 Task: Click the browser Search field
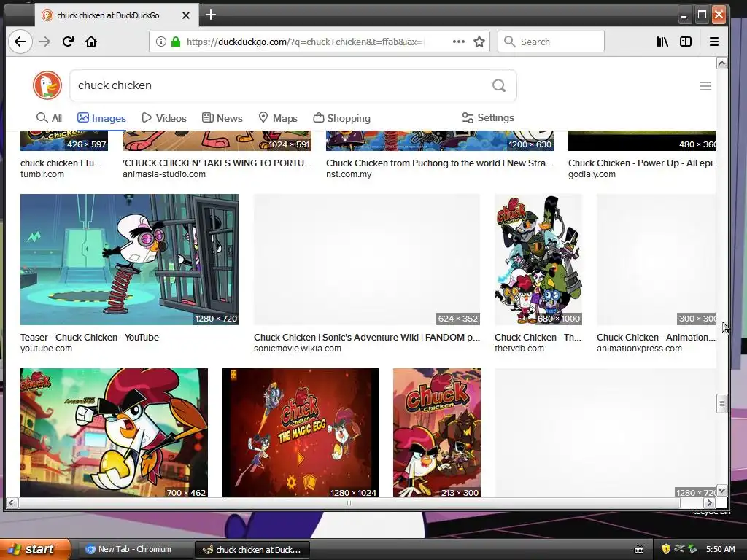pyautogui.click(x=551, y=42)
